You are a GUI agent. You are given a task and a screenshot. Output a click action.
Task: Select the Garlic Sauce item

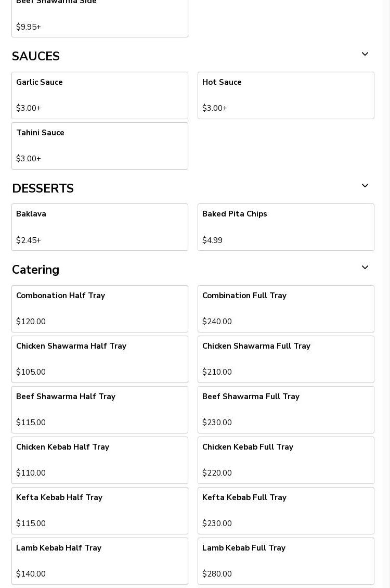[x=100, y=95]
